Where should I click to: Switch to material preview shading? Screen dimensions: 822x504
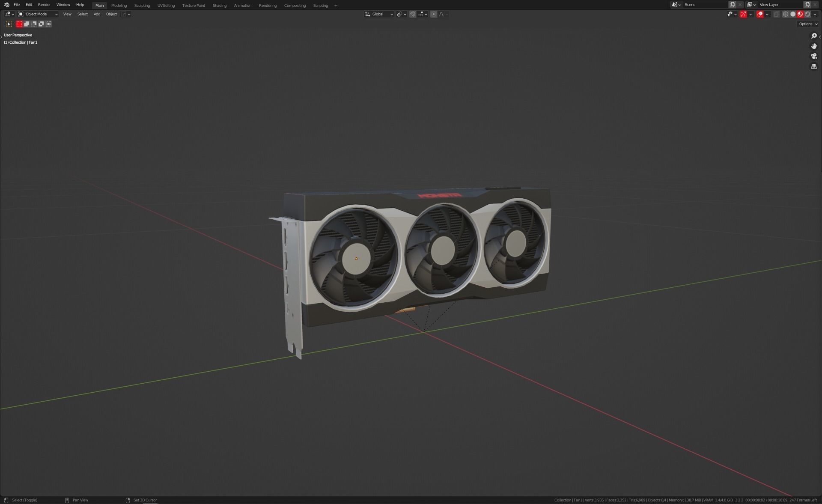800,14
